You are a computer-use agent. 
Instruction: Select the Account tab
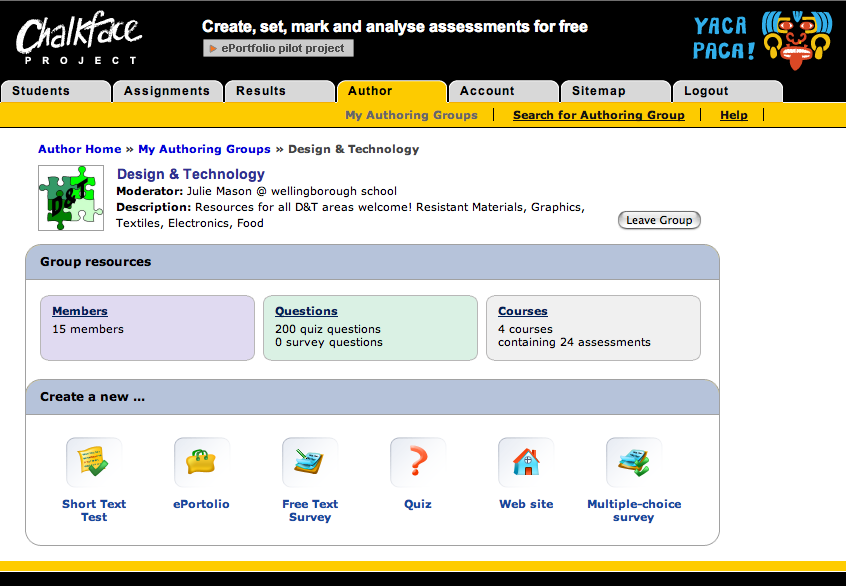(x=503, y=91)
